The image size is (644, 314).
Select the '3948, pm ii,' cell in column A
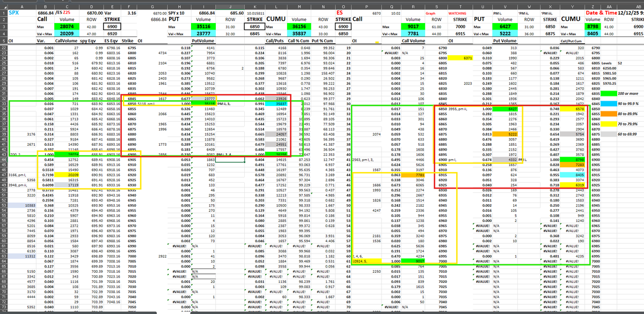[23, 185]
